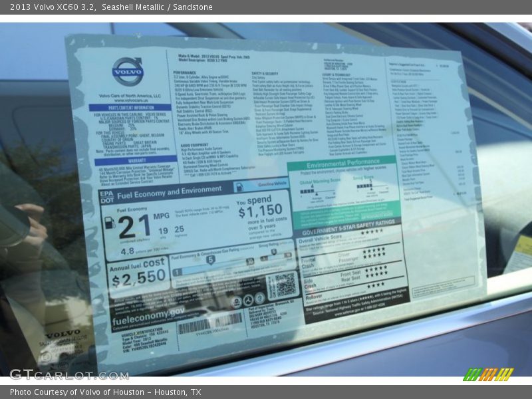Click the 4.8 gallons per 100 miles value

tap(127, 251)
